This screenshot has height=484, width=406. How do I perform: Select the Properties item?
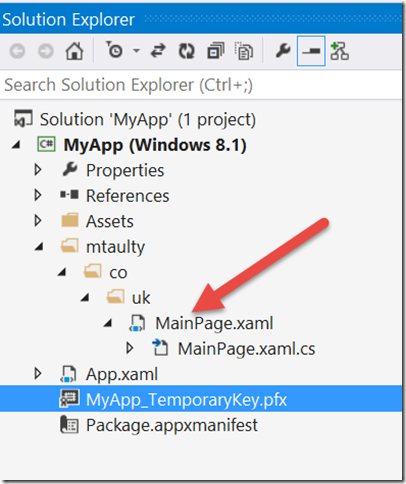125,170
